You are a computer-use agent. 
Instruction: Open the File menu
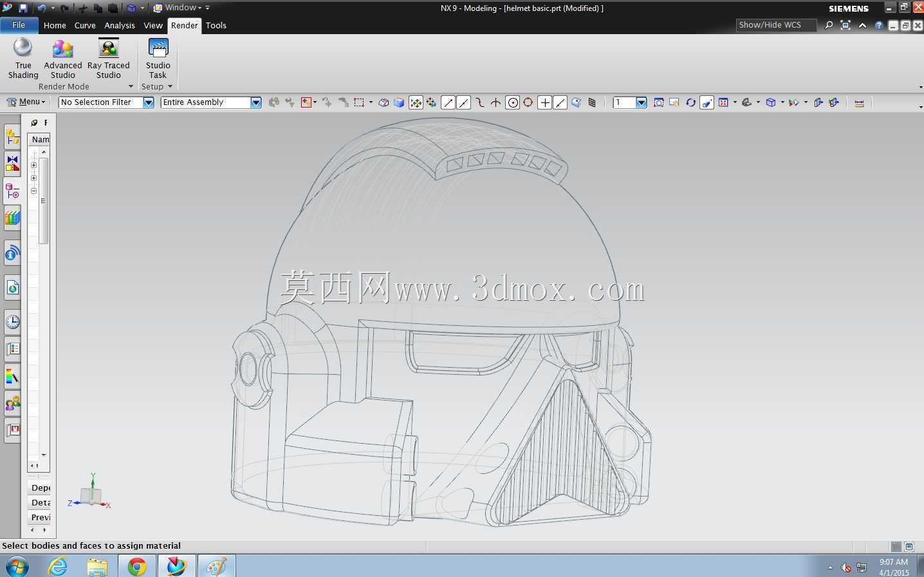coord(19,25)
